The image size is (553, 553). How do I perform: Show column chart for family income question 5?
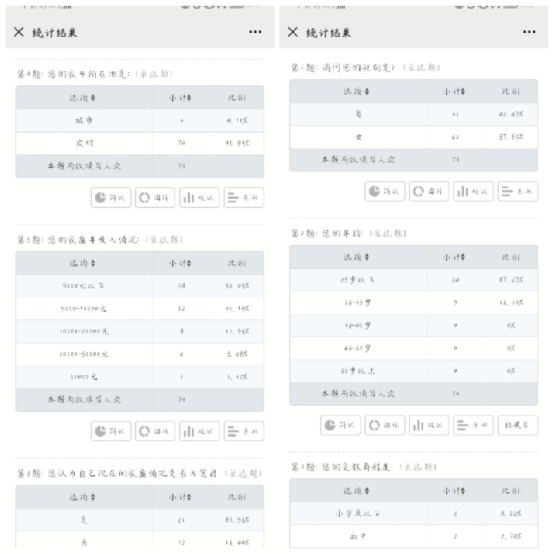point(199,431)
